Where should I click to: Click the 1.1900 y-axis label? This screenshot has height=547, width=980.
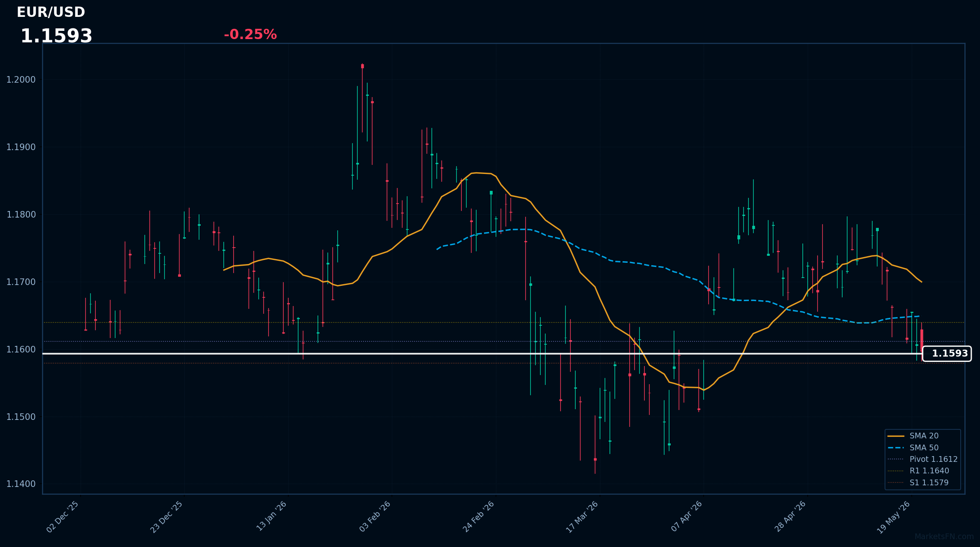pos(21,147)
